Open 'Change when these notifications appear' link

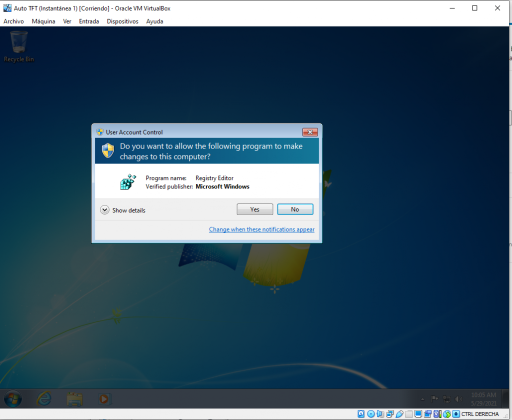(x=261, y=229)
